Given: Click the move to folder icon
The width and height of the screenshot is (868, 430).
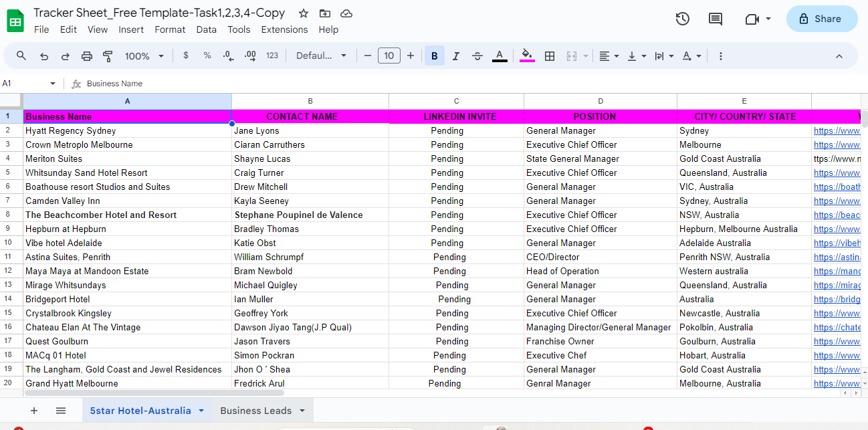Looking at the screenshot, I should [x=325, y=13].
